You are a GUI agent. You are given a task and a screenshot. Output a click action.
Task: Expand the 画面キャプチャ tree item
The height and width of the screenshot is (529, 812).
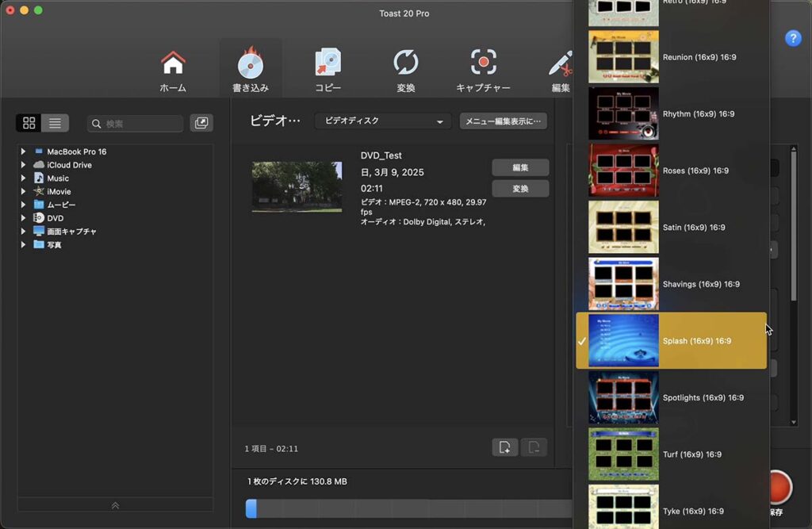tap(23, 231)
